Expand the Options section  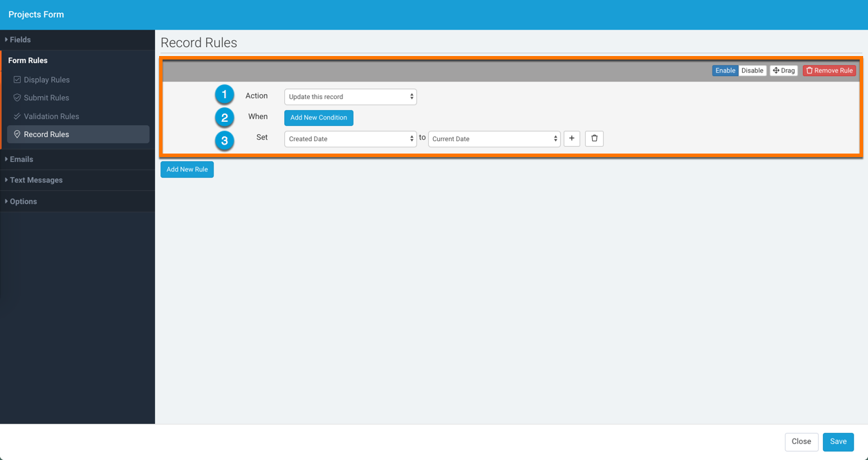(x=77, y=201)
